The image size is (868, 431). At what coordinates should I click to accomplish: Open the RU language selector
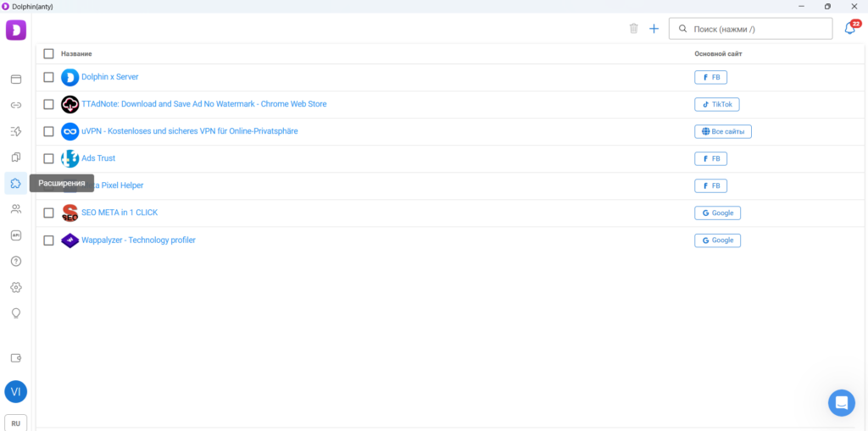[x=15, y=423]
